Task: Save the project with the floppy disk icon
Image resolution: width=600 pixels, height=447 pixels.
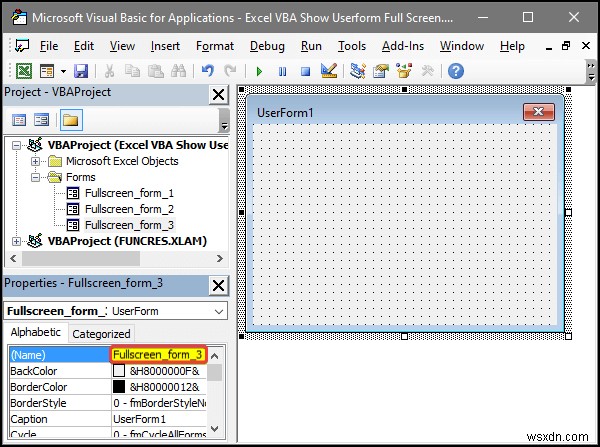Action: tap(81, 71)
